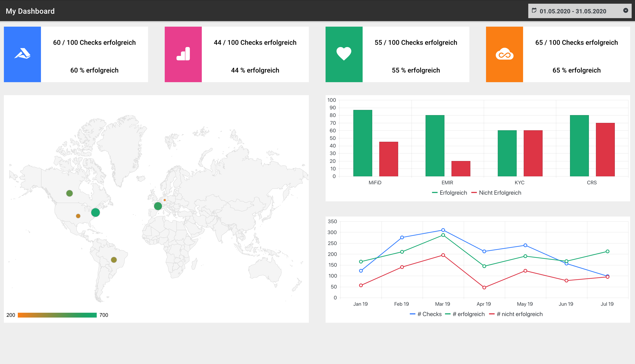The image size is (635, 364).
Task: Select the 01.05.2020 - 31.05.2020 date range
Action: coord(573,11)
